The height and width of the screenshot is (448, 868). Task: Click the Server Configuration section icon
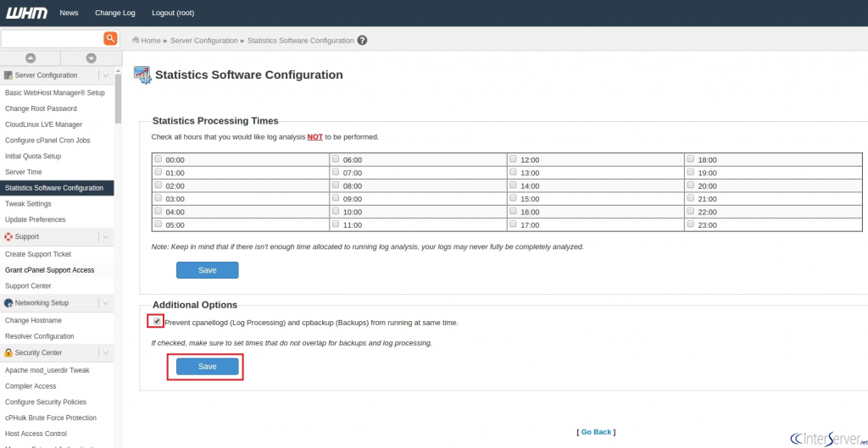(x=8, y=75)
